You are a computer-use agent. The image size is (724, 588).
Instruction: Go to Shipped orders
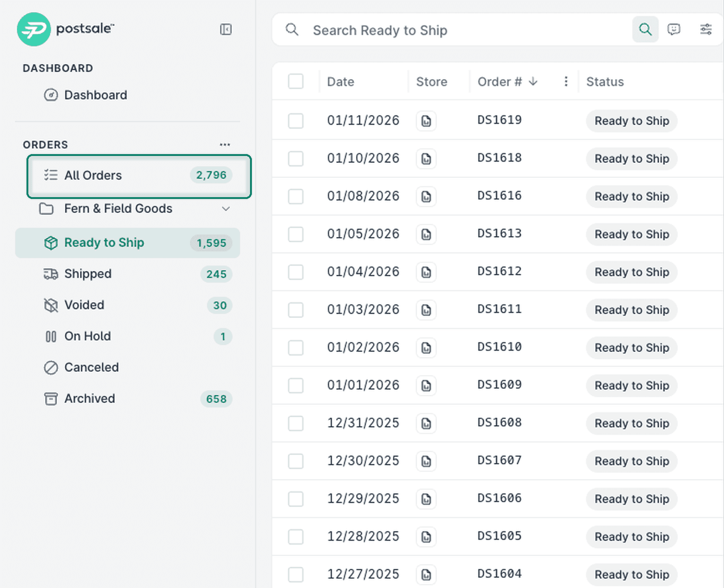tap(128, 274)
